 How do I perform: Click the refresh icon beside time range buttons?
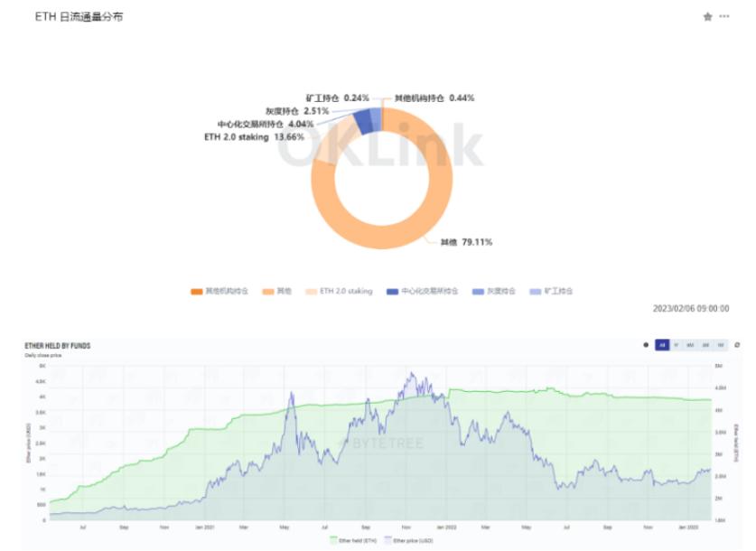click(737, 345)
